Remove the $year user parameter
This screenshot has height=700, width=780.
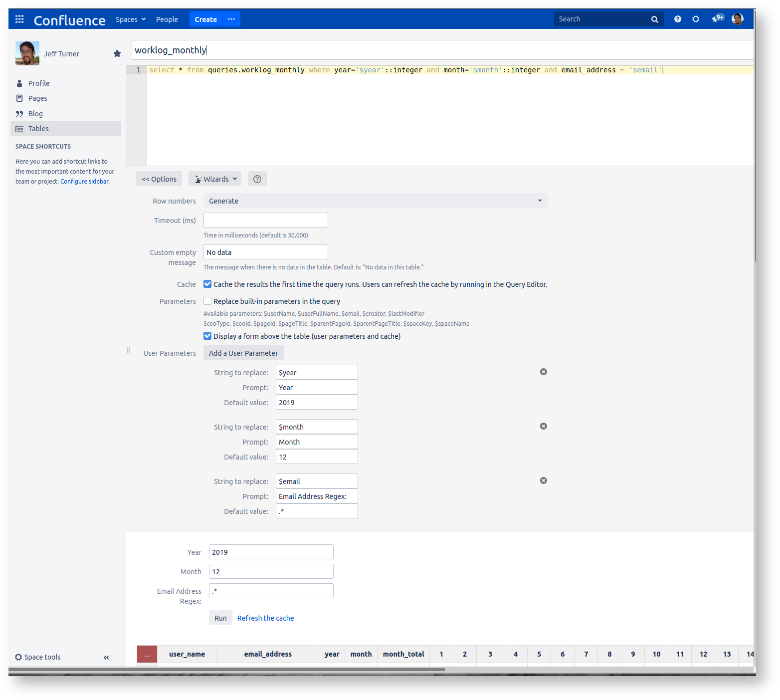tap(543, 372)
